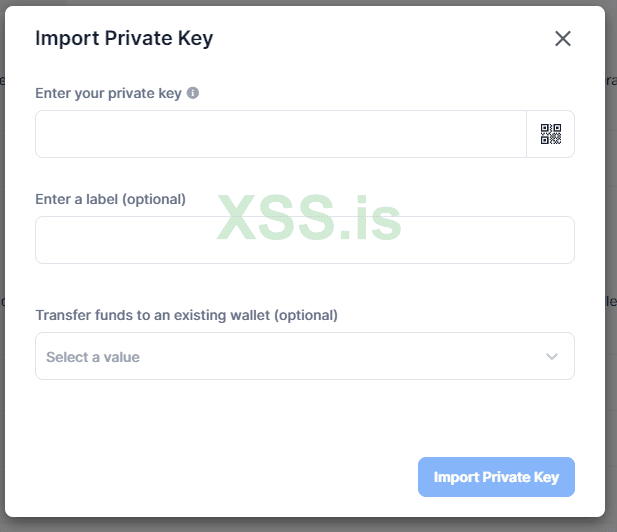Scan a QR code for the private key
The width and height of the screenshot is (617, 532).
(551, 134)
